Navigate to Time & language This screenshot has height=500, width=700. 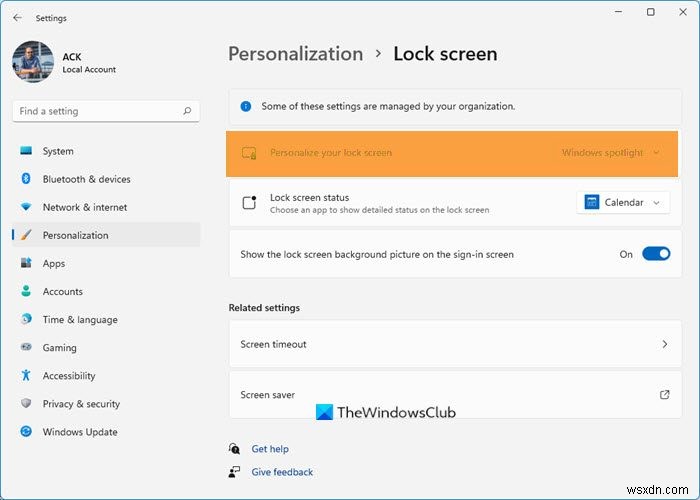tap(106, 320)
